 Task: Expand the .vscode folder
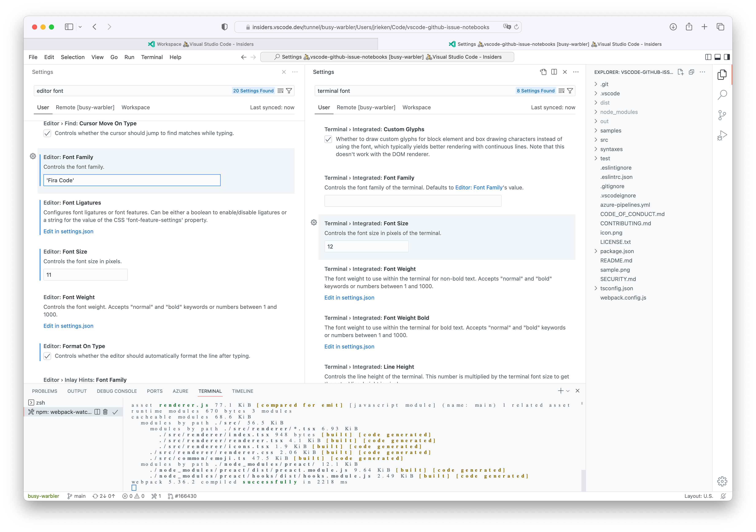pyautogui.click(x=610, y=93)
